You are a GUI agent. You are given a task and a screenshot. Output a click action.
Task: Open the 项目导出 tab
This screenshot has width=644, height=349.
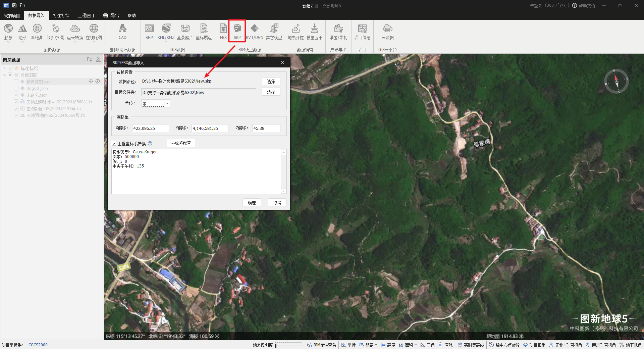click(111, 15)
